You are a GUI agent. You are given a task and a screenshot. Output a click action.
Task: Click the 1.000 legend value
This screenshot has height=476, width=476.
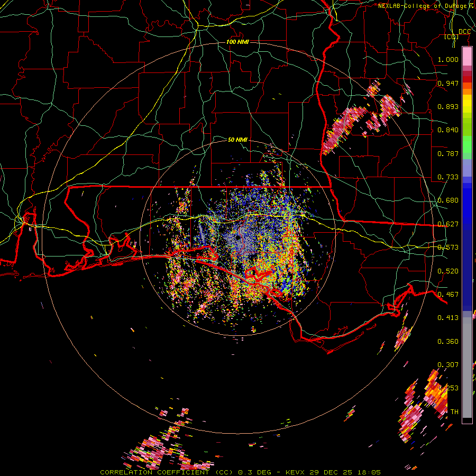coord(448,59)
